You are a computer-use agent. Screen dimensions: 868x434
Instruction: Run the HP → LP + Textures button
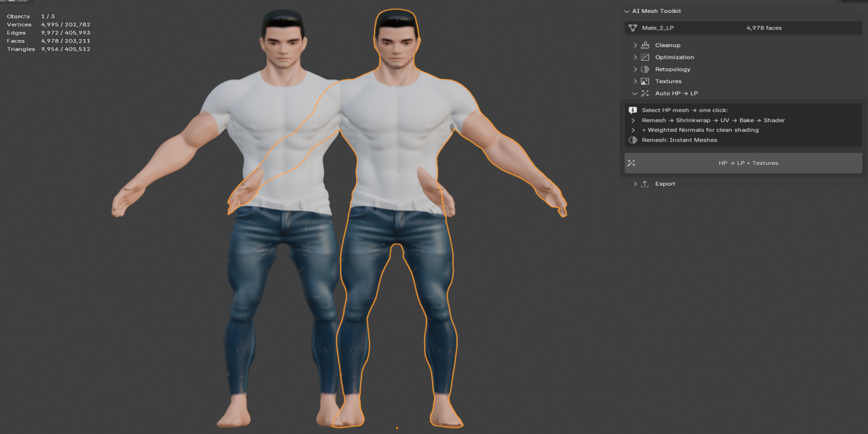pyautogui.click(x=744, y=163)
